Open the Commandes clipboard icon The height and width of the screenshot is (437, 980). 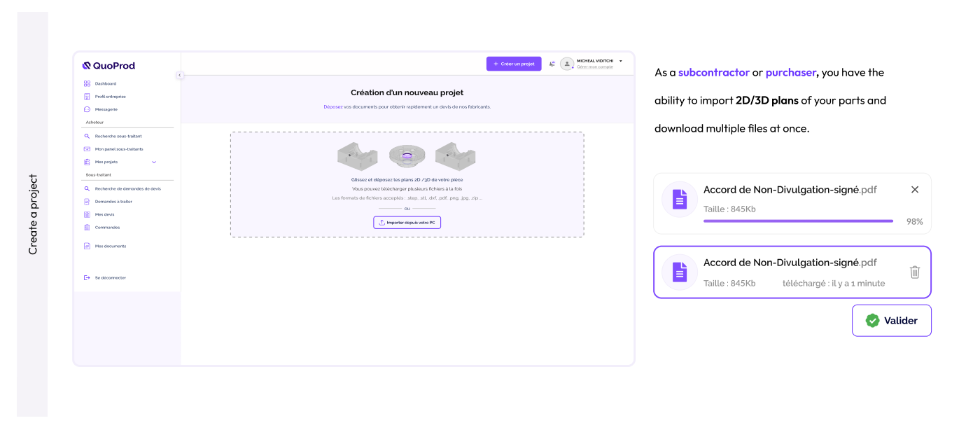click(x=87, y=228)
